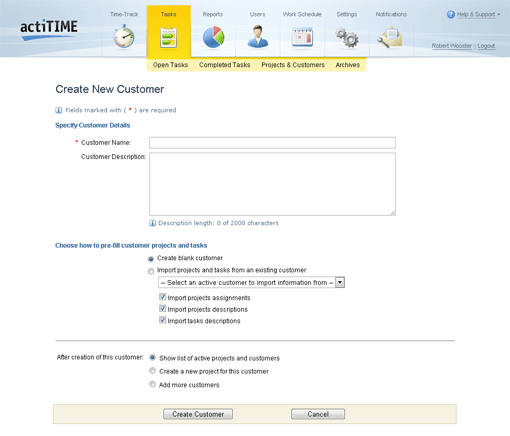Select the Users person icon
The width and height of the screenshot is (510, 436).
[258, 36]
